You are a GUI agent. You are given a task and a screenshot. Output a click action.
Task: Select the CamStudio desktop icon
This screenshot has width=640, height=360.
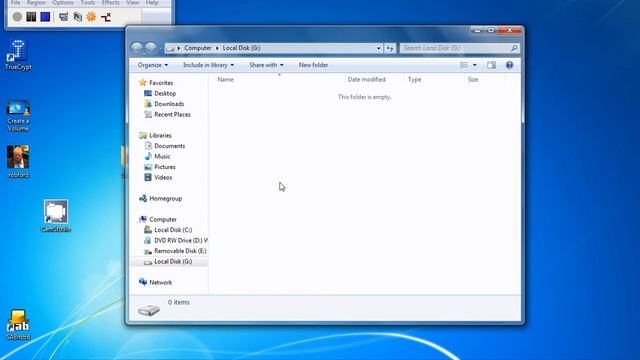click(56, 216)
